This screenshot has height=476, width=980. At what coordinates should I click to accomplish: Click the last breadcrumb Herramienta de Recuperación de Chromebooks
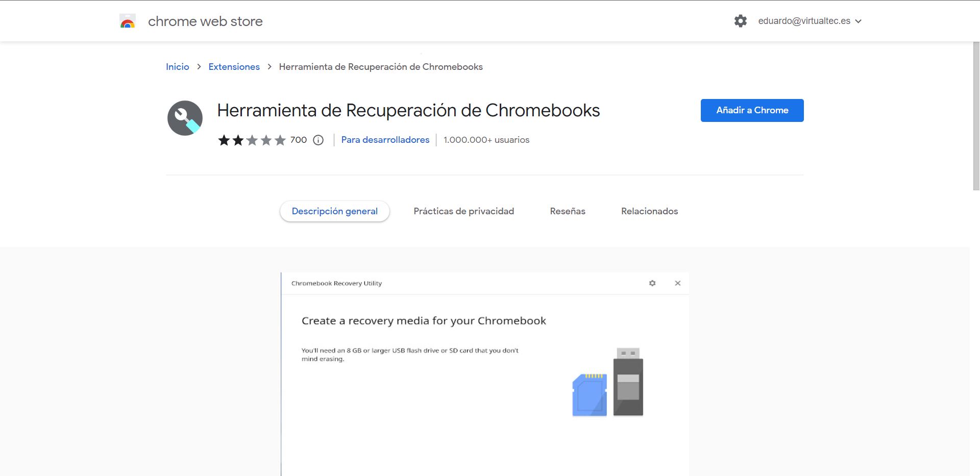coord(381,67)
